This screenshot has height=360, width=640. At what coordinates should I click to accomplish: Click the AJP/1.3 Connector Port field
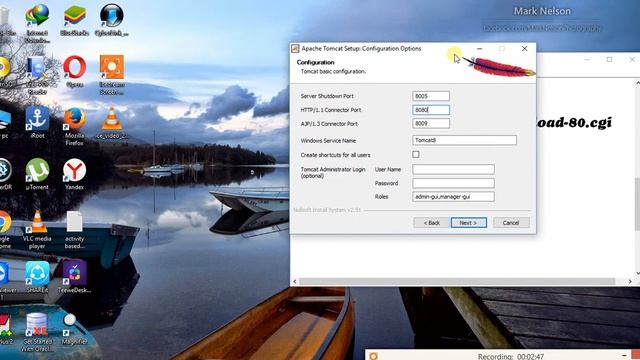[x=431, y=123]
